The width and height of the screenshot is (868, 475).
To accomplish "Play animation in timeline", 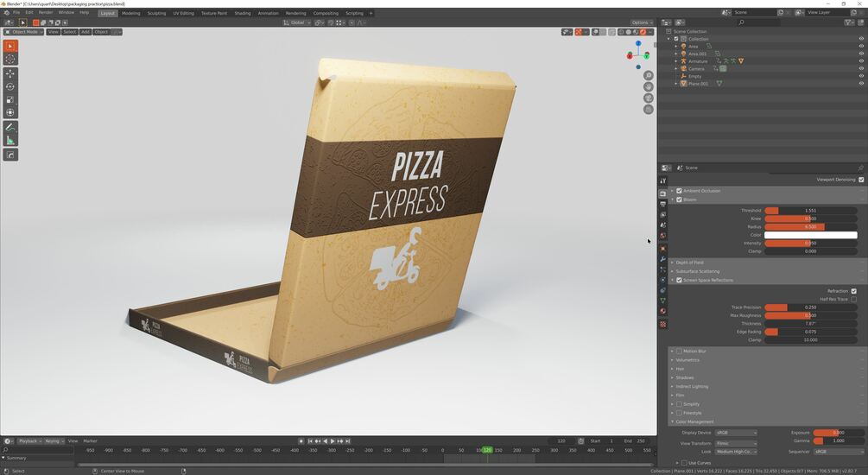I will pos(333,441).
